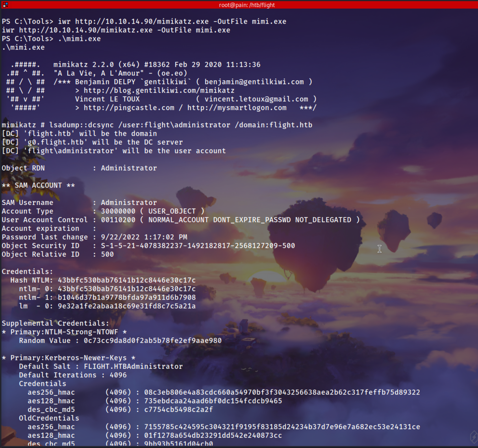Viewport: 478px width, 448px height.
Task: Click the blog.gentilkiwi.com/mimikatz URL
Action: coord(159,90)
